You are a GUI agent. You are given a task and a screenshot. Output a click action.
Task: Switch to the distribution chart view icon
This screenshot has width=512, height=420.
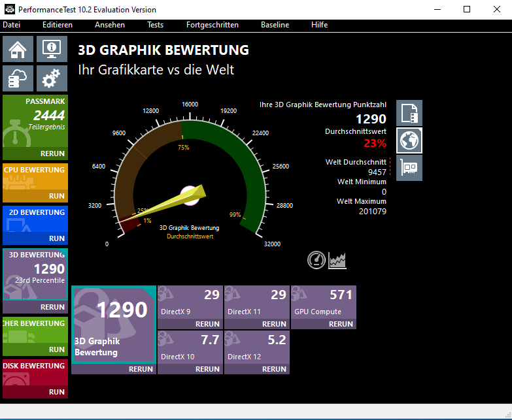tap(337, 260)
